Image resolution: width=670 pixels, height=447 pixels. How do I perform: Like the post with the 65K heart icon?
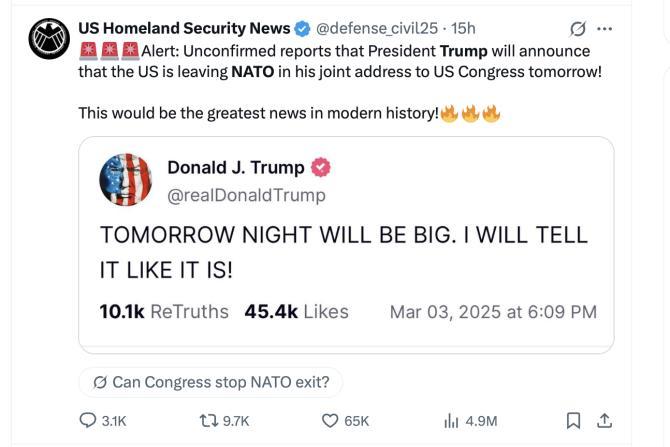[x=330, y=421]
